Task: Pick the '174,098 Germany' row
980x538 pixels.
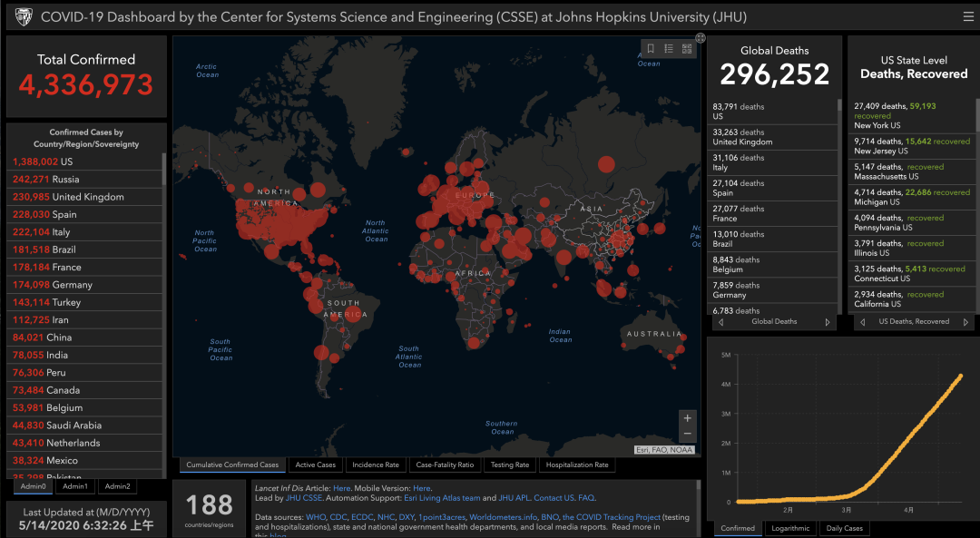Action: coord(84,284)
